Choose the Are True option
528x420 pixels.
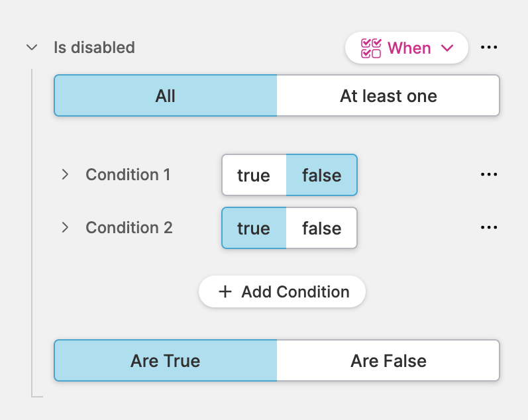(x=166, y=361)
